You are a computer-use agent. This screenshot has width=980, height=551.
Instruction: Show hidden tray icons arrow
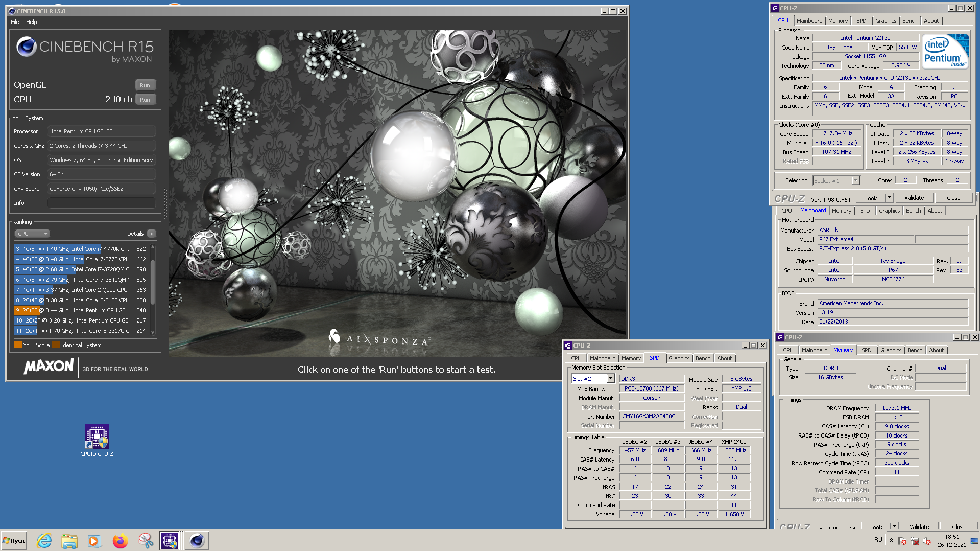(x=891, y=540)
